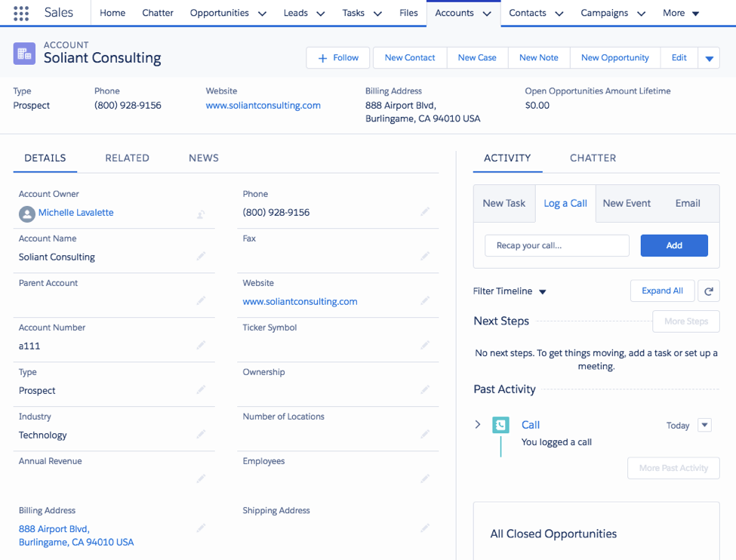Edit the Account Number field pencil

click(x=201, y=345)
